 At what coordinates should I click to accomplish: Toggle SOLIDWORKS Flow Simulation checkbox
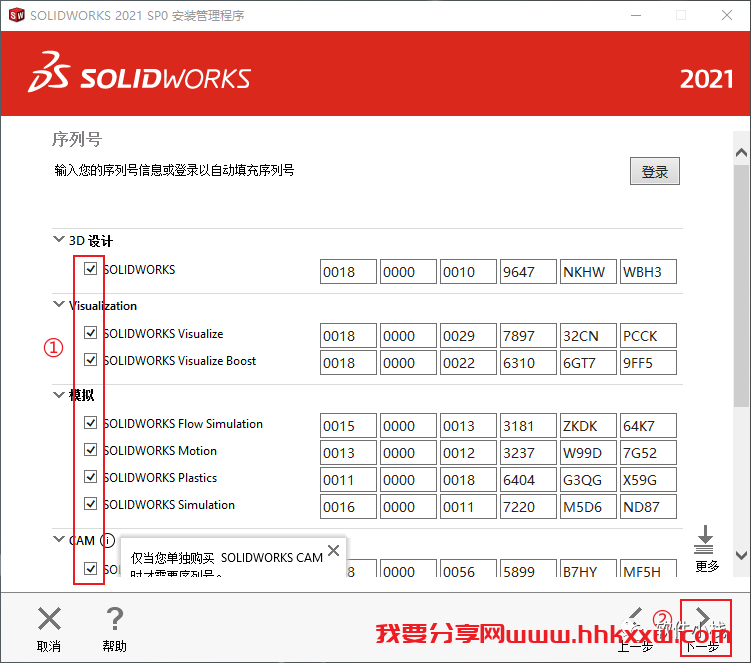[x=91, y=423]
